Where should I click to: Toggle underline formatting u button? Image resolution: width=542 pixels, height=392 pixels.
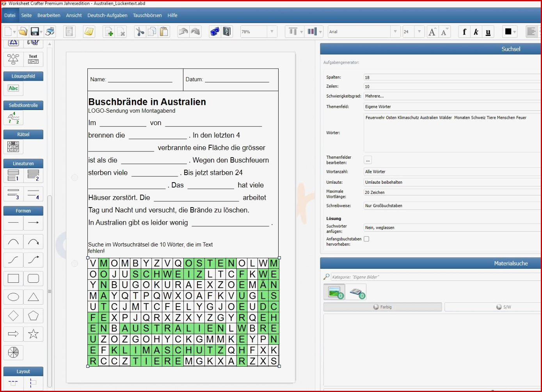click(x=488, y=32)
